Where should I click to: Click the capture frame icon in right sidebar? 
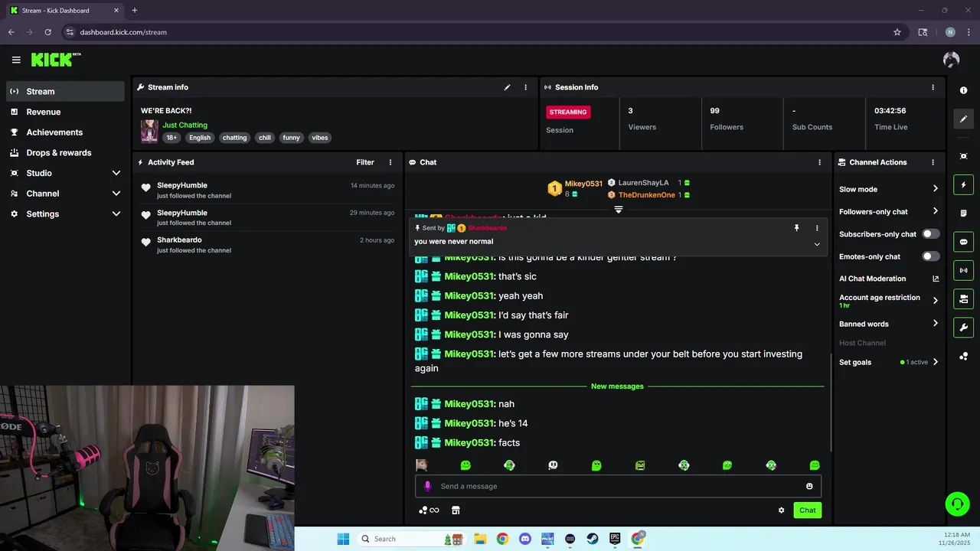[963, 156]
